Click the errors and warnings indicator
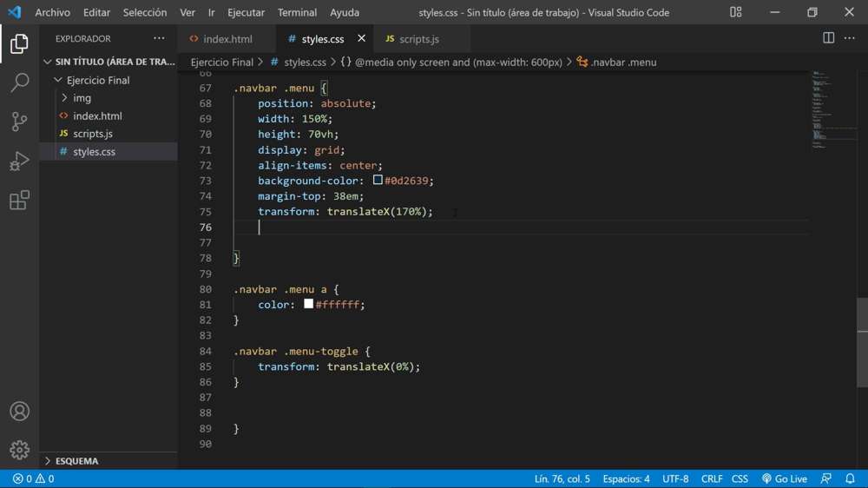This screenshot has height=488, width=868. (33, 478)
